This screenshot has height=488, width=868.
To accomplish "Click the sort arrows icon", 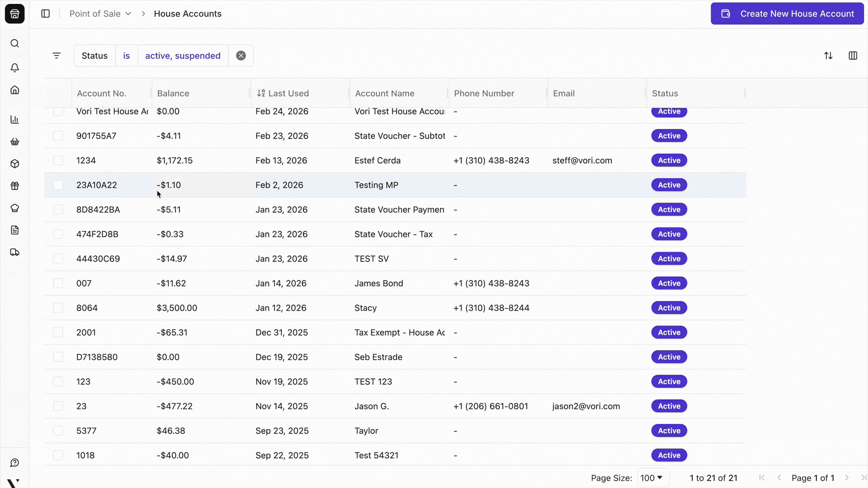I will tap(828, 56).
